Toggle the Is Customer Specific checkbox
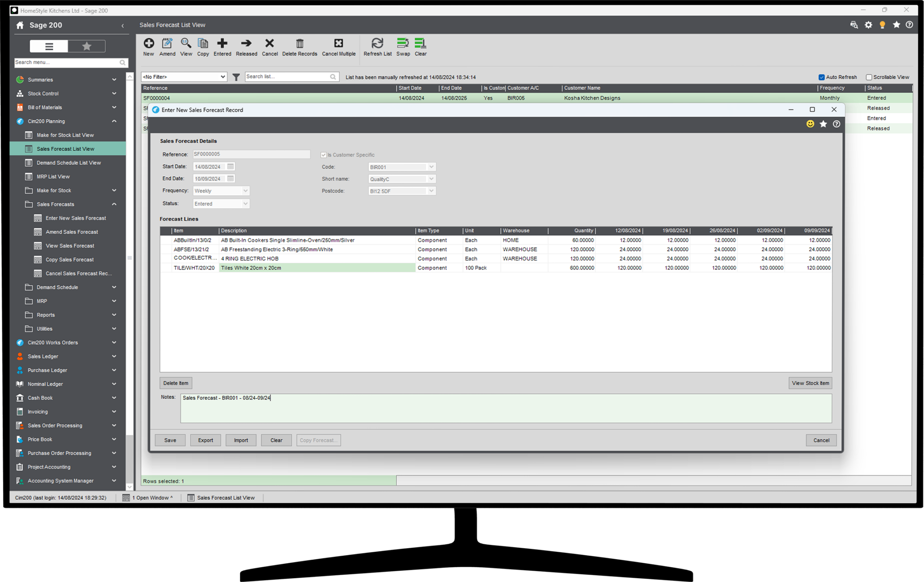Screen dimensions: 924x582 pyautogui.click(x=323, y=155)
